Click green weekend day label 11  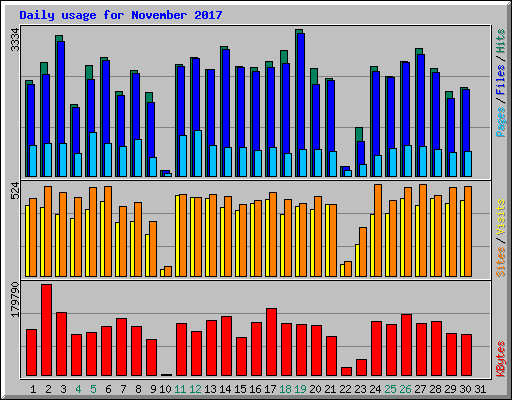(180, 389)
